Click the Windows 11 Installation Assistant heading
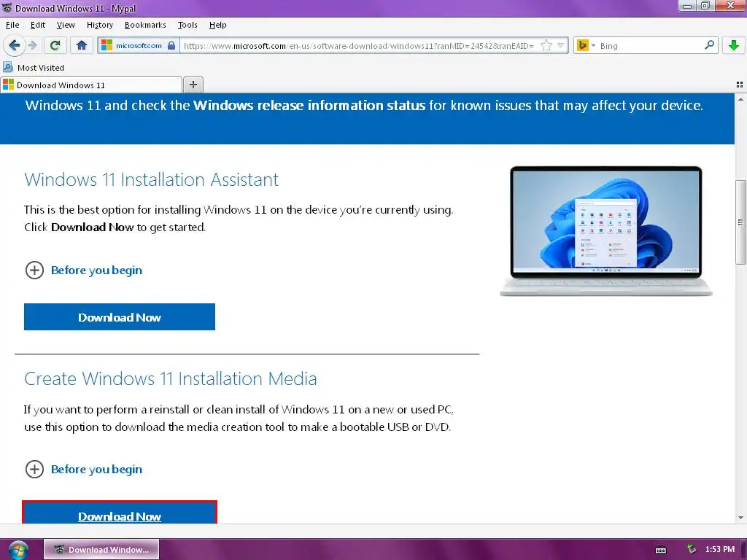 152,179
